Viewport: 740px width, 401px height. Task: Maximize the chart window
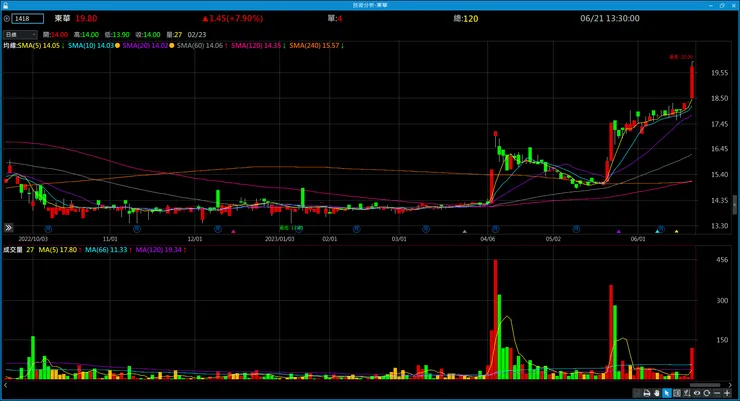pos(722,5)
